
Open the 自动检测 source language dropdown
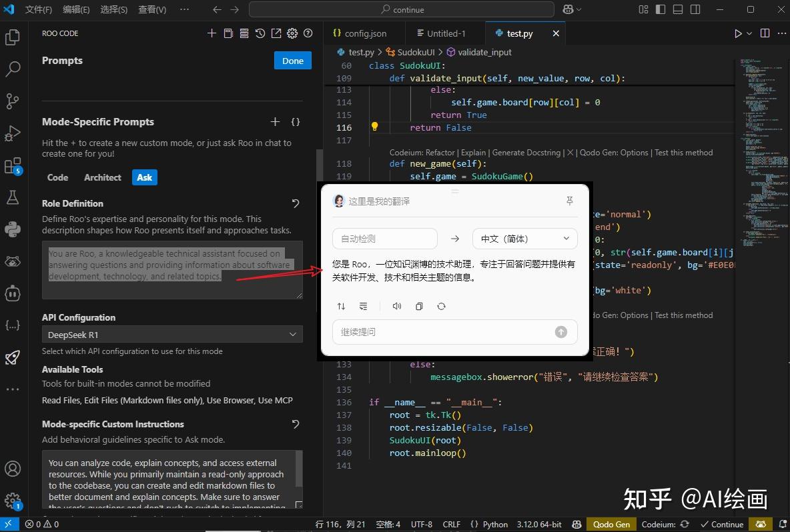point(384,238)
